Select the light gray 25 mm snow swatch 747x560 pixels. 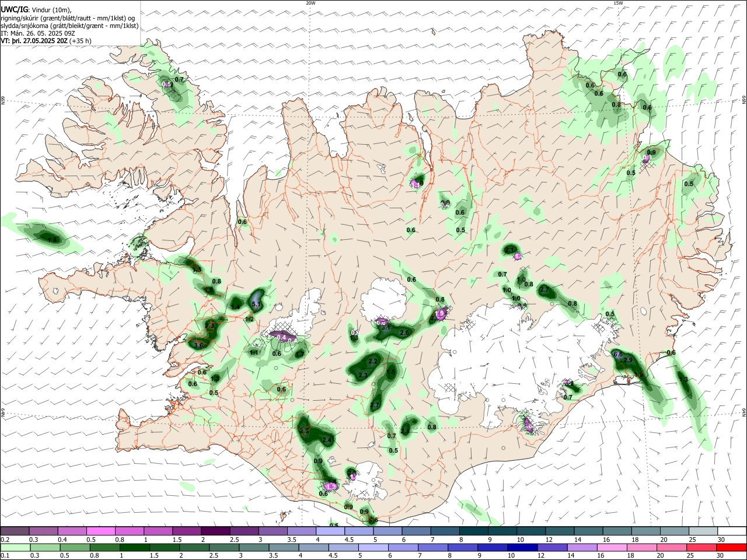click(703, 531)
